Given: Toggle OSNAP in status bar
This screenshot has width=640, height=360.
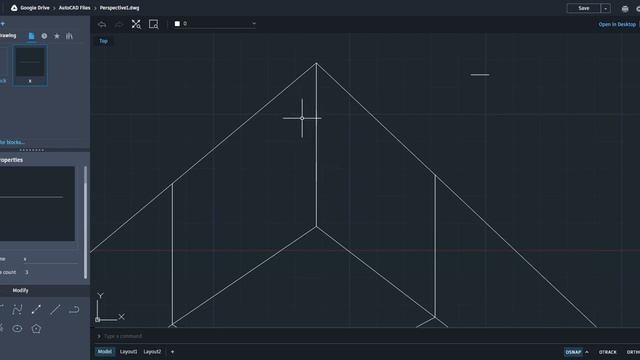Looking at the screenshot, I should 573,352.
